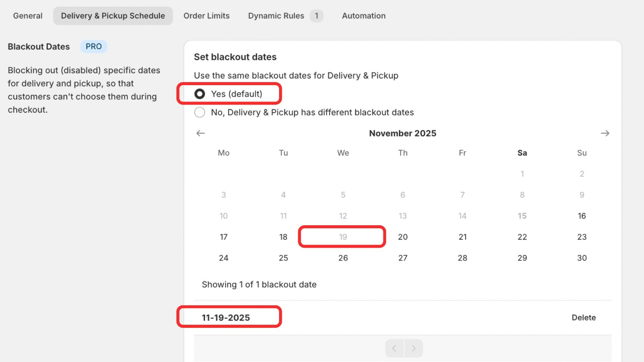This screenshot has height=362, width=644.
Task: Switch to Order Limits tab
Action: 206,16
